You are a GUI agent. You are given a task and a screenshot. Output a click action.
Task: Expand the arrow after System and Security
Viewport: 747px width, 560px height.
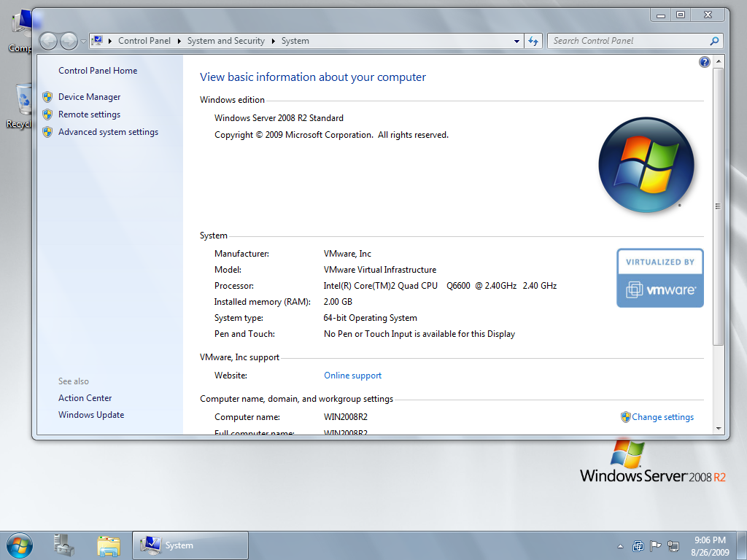click(x=274, y=41)
